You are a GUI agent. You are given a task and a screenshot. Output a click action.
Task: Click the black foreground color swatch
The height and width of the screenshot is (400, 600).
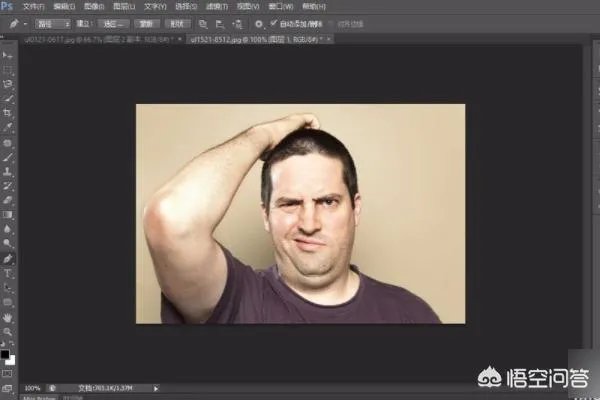[x=6, y=353]
